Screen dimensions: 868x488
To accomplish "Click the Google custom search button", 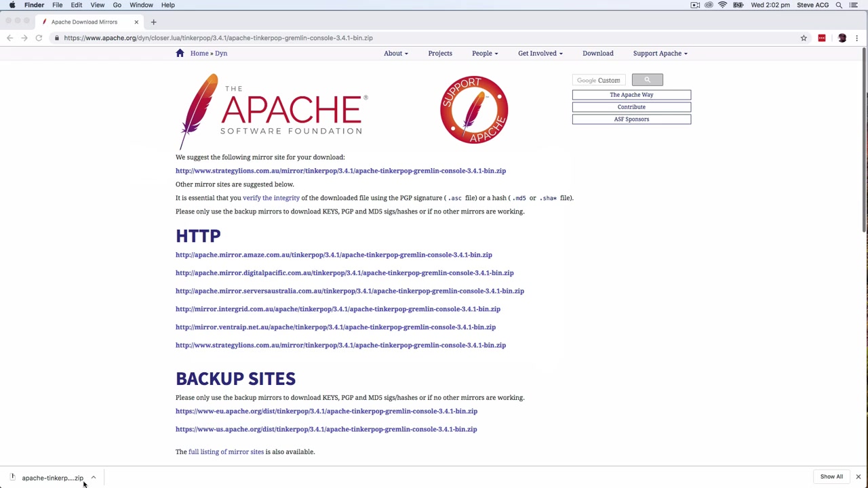I will point(647,80).
